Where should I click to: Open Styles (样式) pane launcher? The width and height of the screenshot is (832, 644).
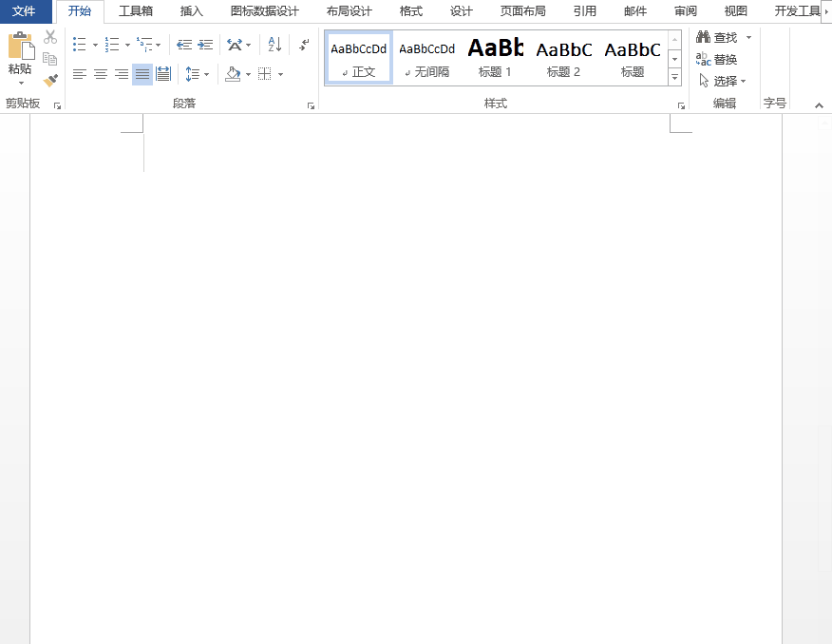(x=681, y=106)
